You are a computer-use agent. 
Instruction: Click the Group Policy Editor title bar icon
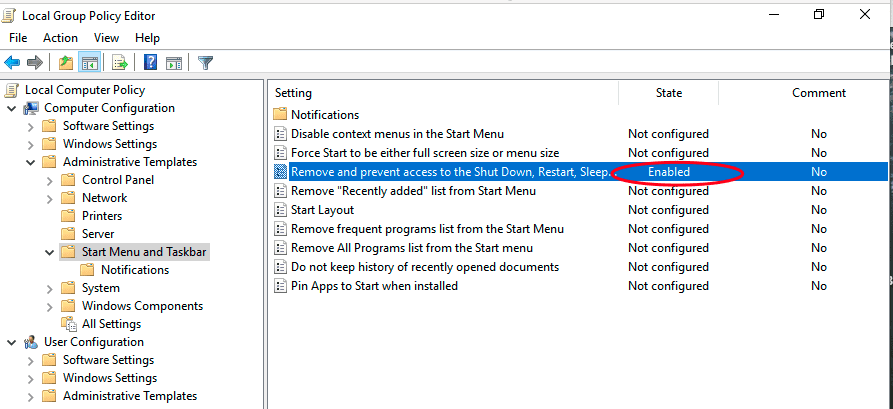9,16
